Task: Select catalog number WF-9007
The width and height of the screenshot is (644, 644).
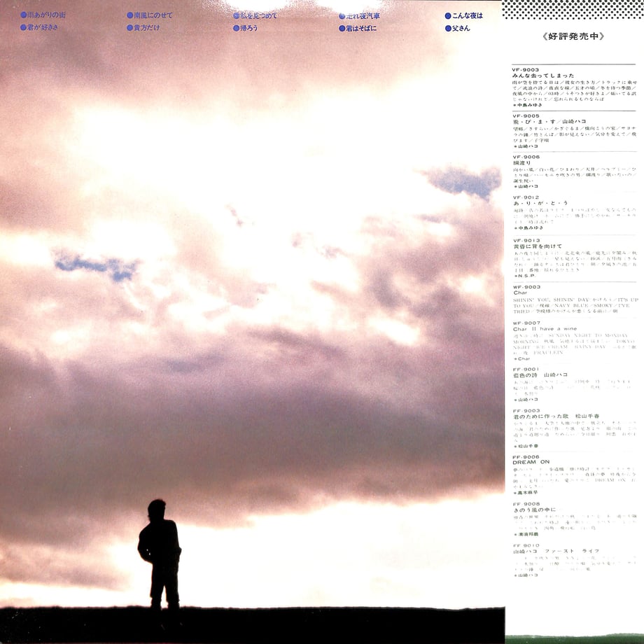Action: pyautogui.click(x=526, y=323)
